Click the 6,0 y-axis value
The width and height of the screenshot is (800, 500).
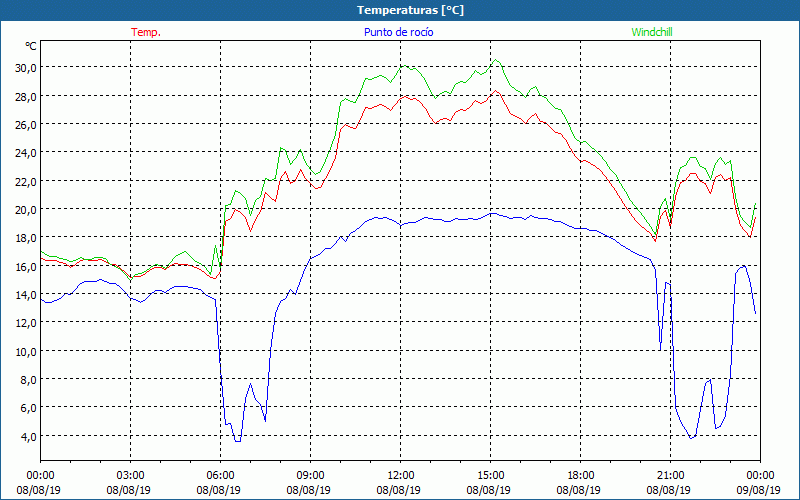click(28, 408)
